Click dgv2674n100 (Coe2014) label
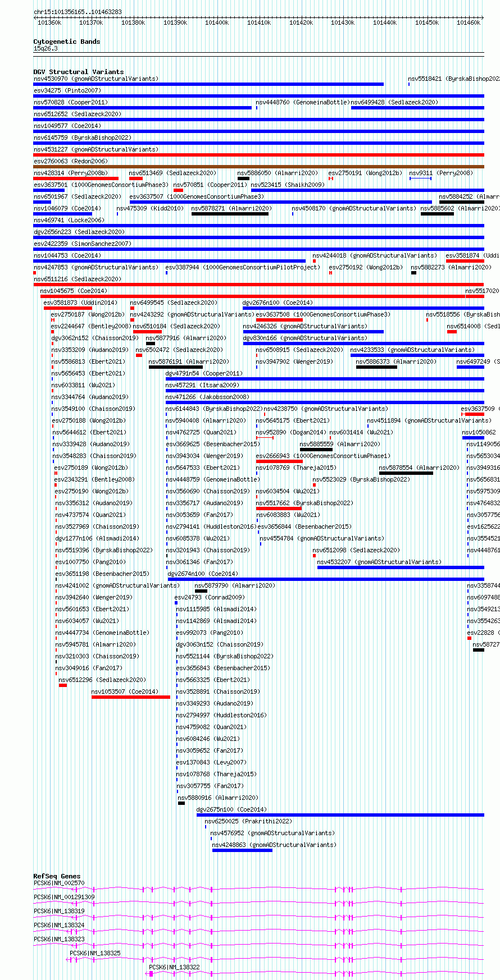Image resolution: width=500 pixels, height=980 pixels. tap(203, 574)
